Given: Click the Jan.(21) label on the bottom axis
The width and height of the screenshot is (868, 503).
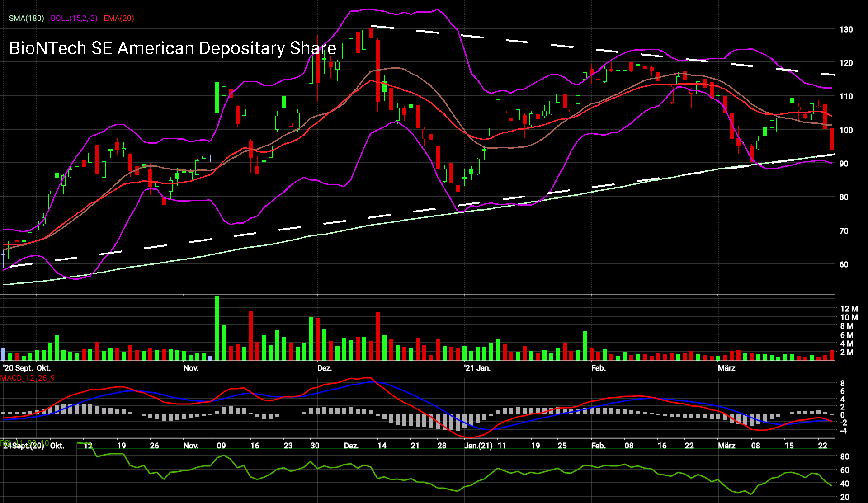Looking at the screenshot, I should 478,446.
